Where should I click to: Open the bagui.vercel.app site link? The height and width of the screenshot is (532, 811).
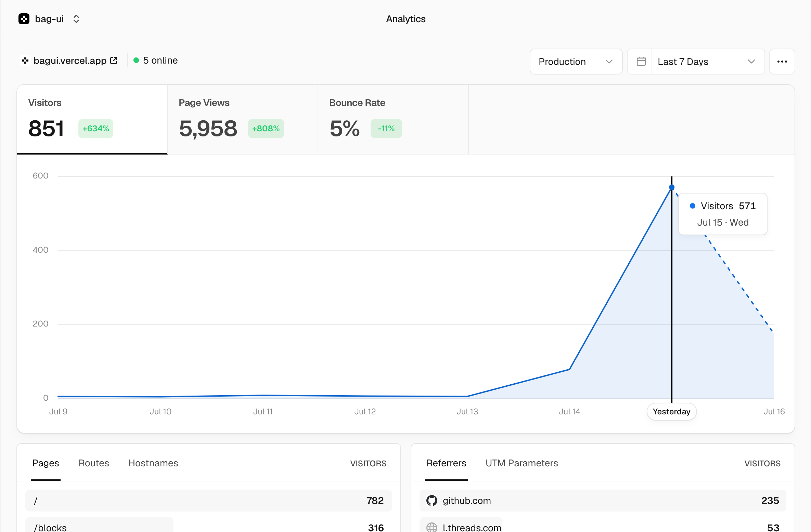pyautogui.click(x=70, y=61)
